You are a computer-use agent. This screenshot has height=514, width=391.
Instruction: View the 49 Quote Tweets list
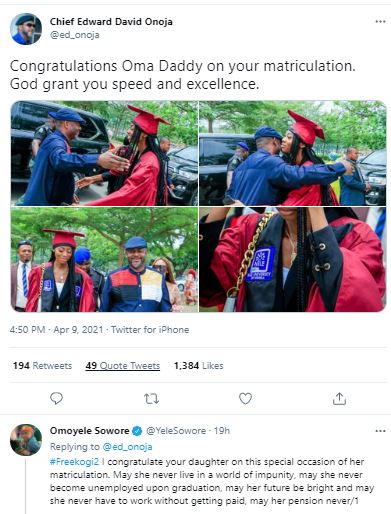tap(123, 366)
